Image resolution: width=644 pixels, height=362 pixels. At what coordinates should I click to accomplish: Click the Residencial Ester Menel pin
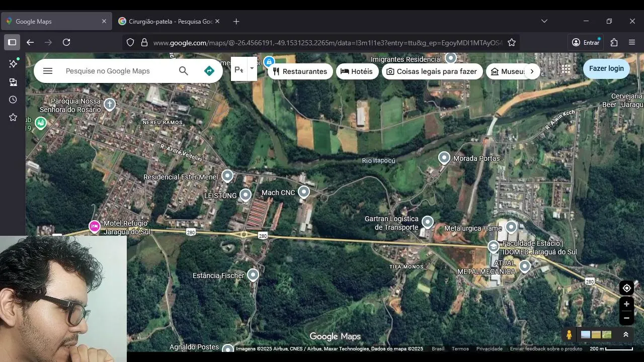point(227,176)
